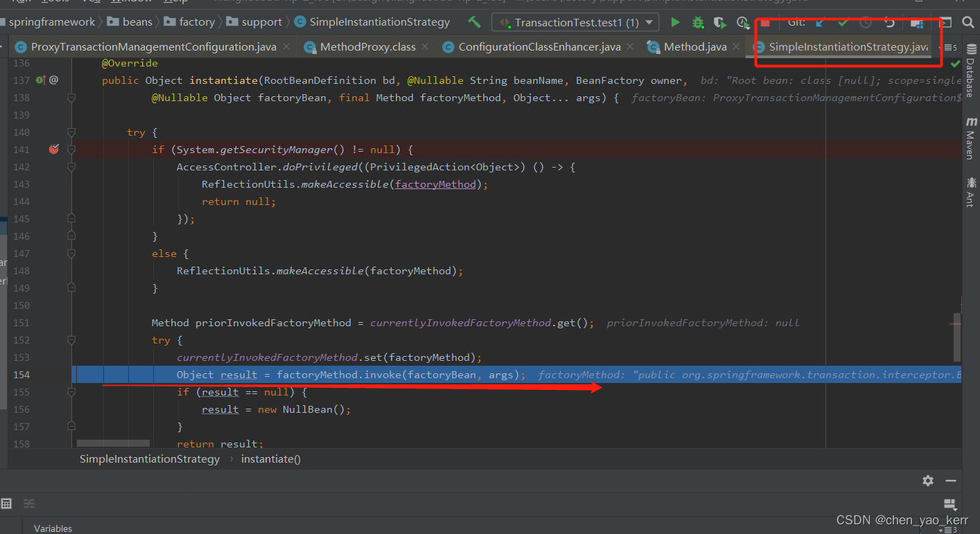
Task: Click the Build project hammer icon
Action: pyautogui.click(x=475, y=22)
